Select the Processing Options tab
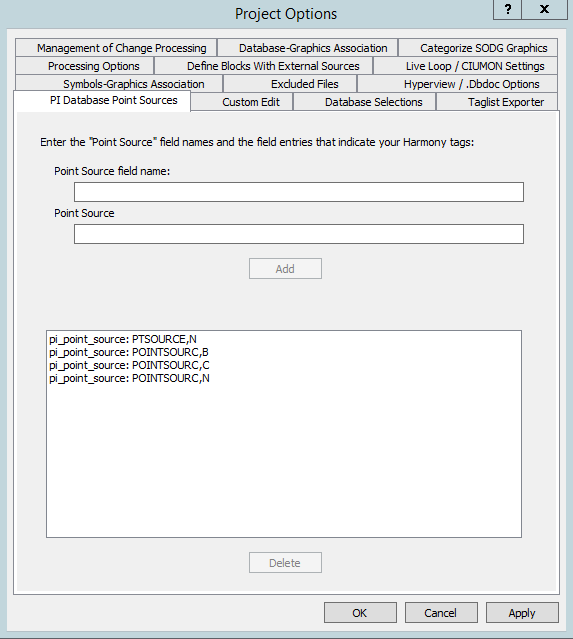573x639 pixels. click(85, 66)
